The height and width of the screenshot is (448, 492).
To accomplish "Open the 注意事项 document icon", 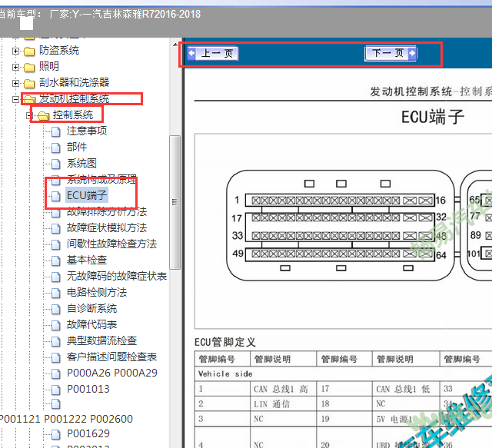I will 56,131.
